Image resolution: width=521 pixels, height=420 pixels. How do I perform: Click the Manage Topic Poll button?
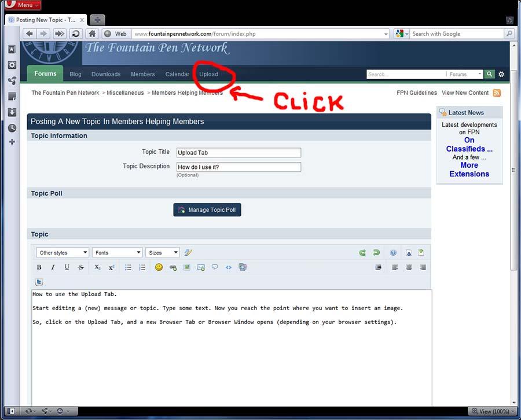tap(207, 210)
